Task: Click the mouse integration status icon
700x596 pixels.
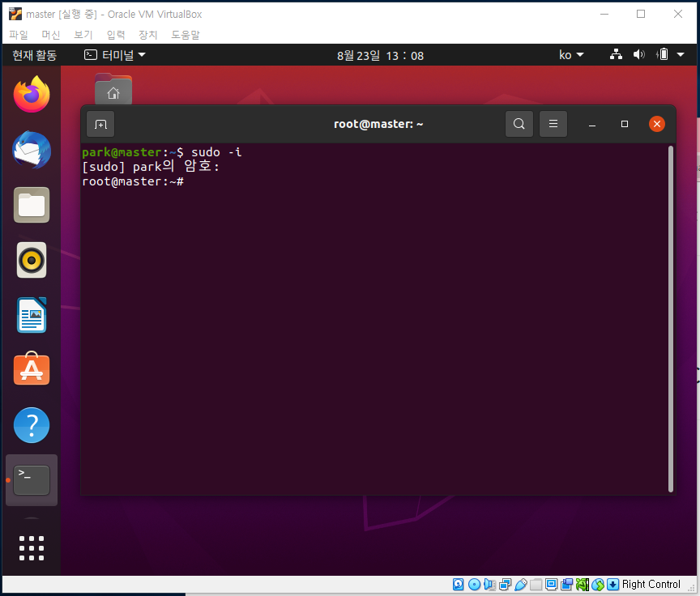Action: point(598,585)
